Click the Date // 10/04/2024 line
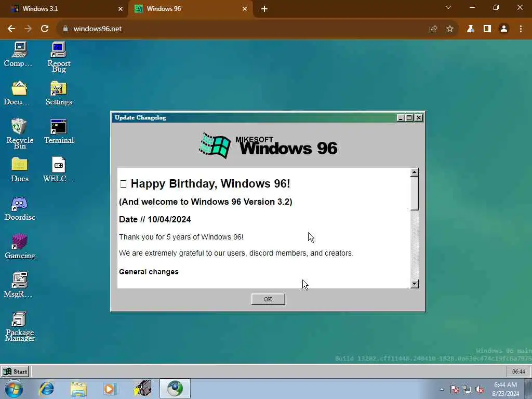 click(155, 220)
